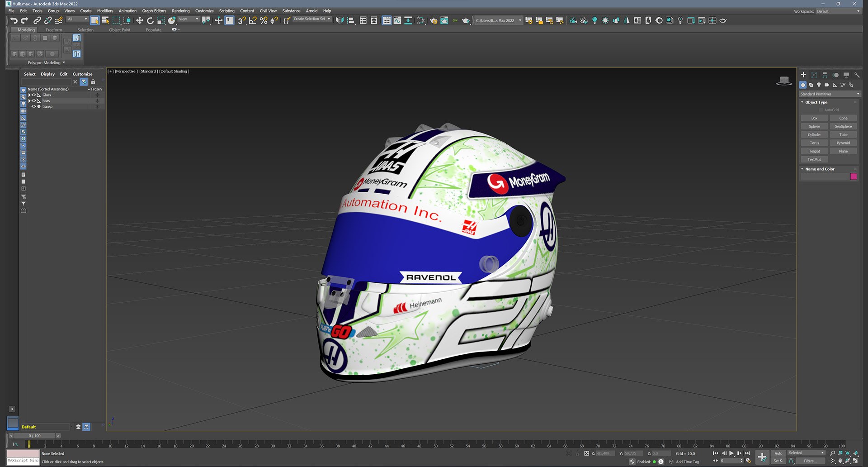
Task: Toggle freeze state of haas row
Action: click(97, 100)
